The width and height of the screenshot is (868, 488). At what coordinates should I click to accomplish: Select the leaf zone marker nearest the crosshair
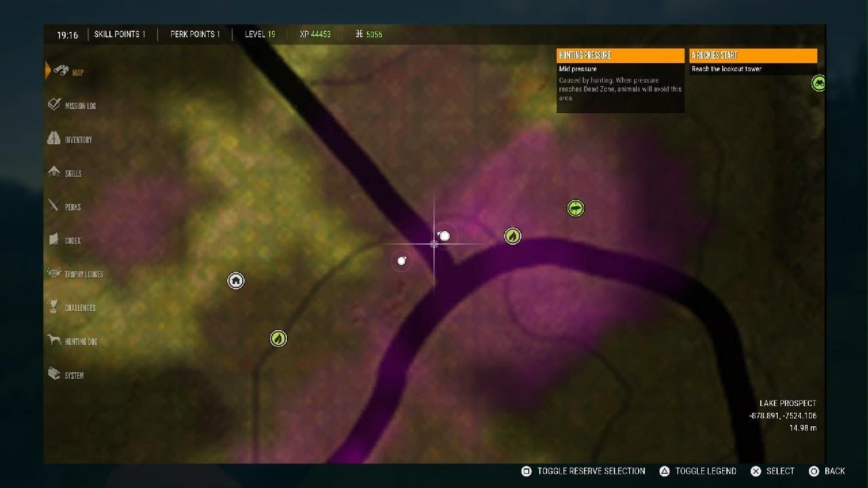513,236
